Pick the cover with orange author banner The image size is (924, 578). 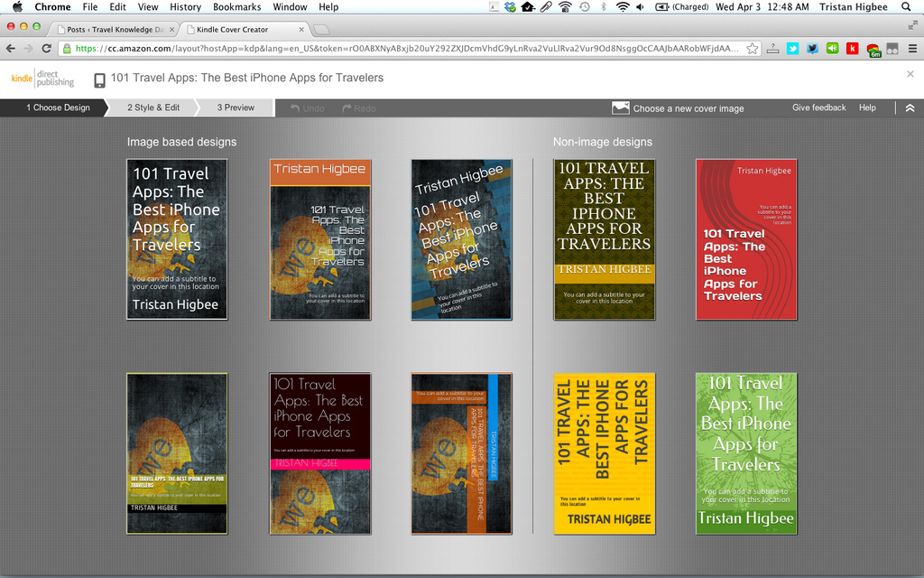point(320,239)
